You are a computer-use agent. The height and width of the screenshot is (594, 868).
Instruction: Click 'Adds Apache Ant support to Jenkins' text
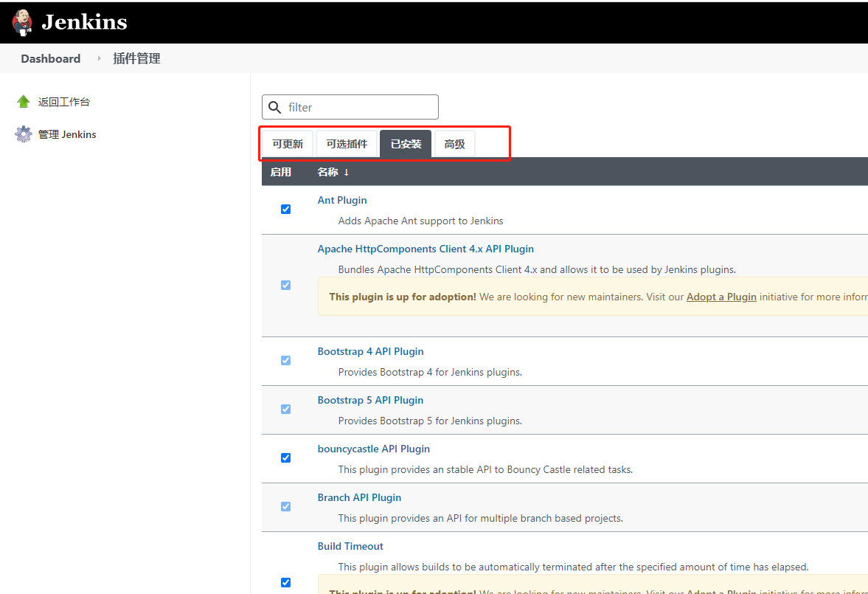(x=420, y=221)
